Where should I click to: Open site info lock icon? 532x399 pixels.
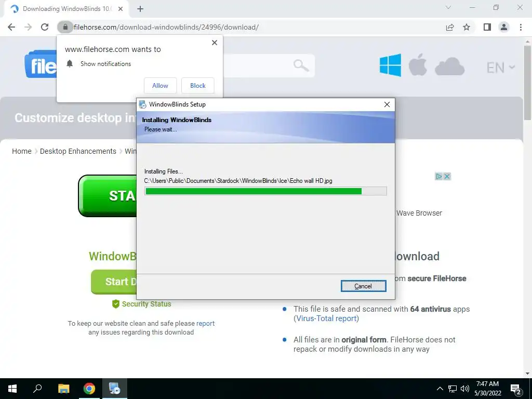tap(65, 27)
